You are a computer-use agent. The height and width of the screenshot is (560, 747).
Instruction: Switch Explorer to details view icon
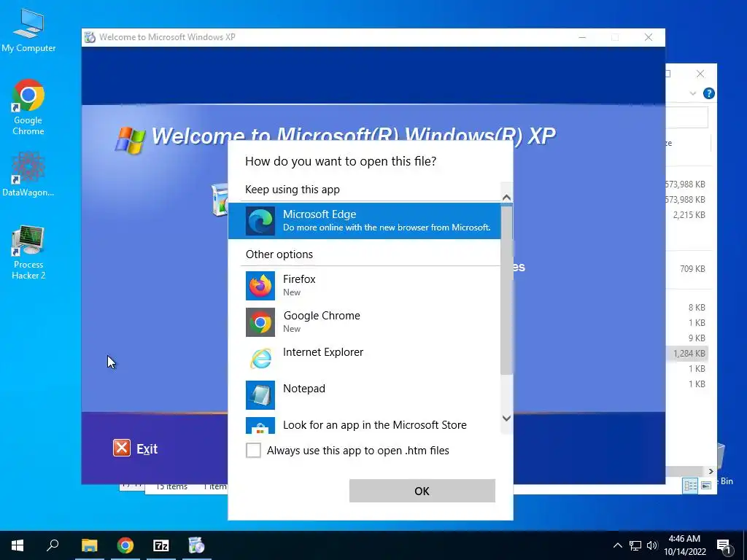(690, 485)
